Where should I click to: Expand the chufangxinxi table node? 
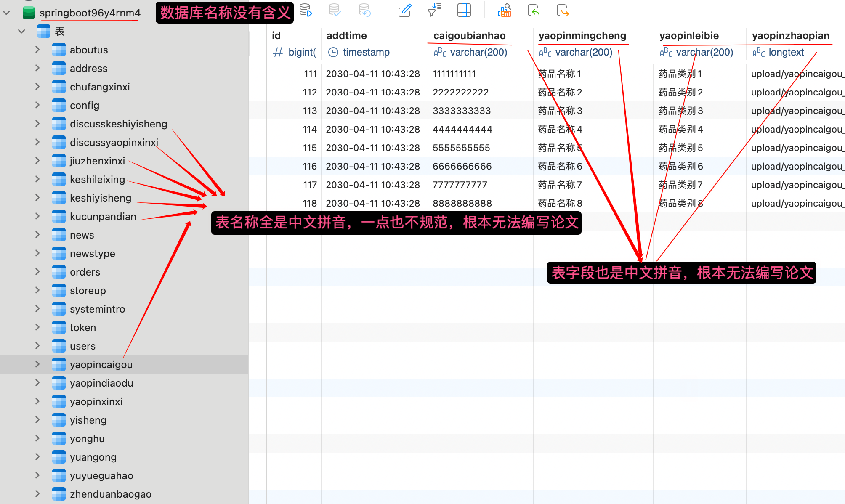pyautogui.click(x=37, y=87)
